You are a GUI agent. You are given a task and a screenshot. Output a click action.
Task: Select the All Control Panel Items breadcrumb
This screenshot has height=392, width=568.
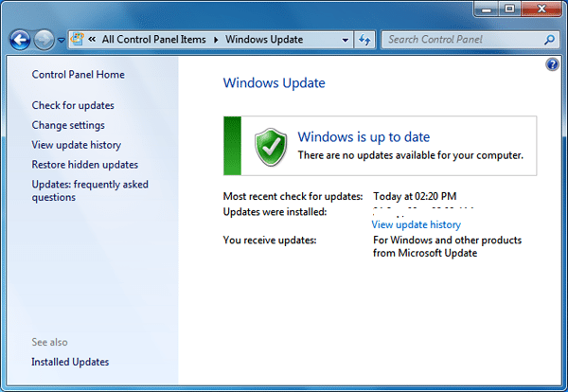coord(153,39)
